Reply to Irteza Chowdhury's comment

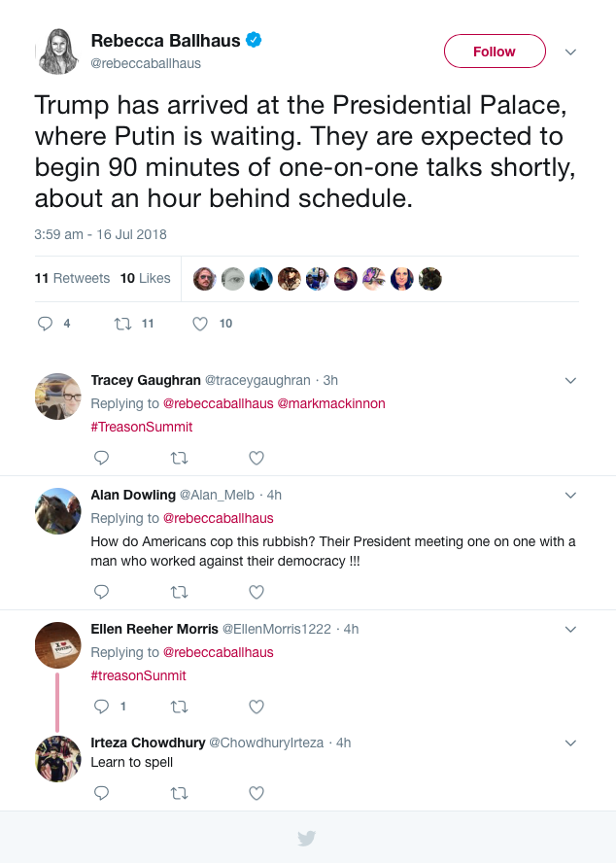point(101,793)
